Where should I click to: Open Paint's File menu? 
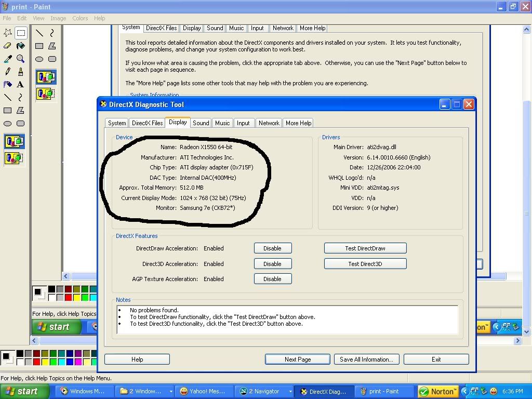click(7, 18)
